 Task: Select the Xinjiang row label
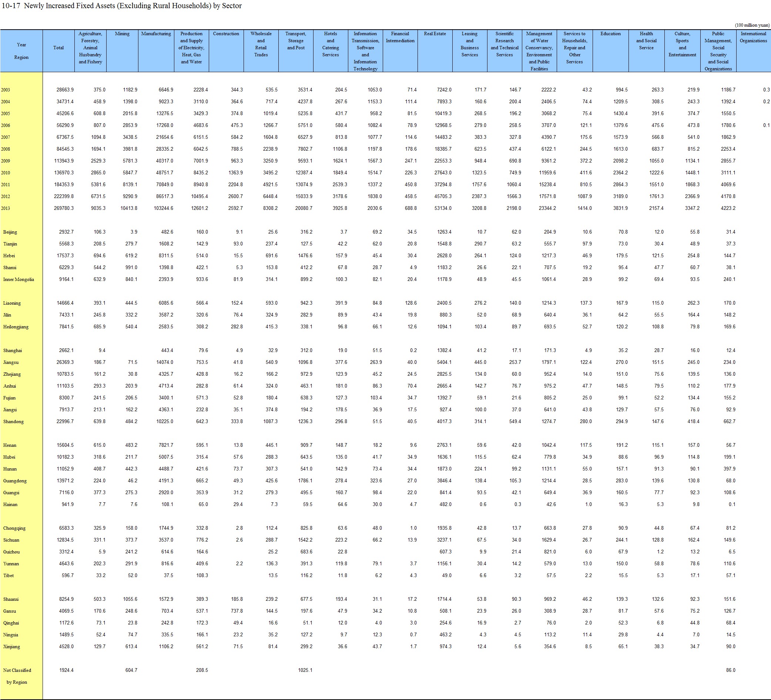coord(11,647)
